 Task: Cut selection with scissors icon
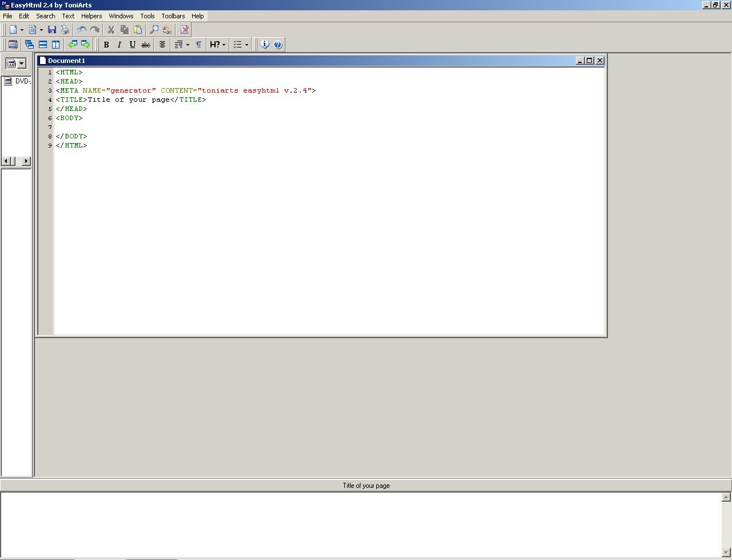111,30
